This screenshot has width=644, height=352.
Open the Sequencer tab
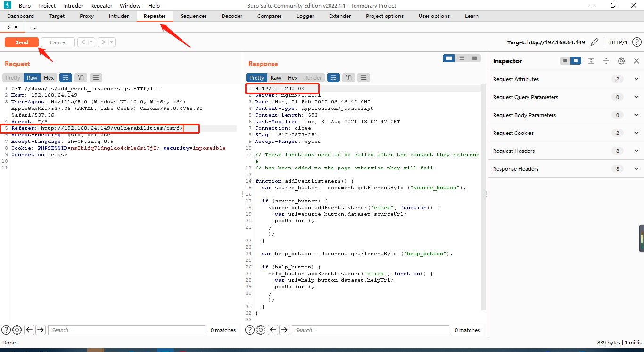tap(193, 16)
